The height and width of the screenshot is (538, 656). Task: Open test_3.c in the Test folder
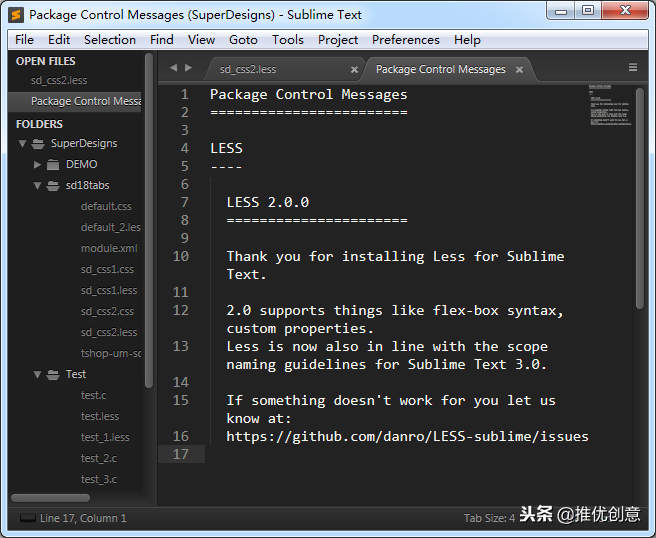pyautogui.click(x=99, y=479)
